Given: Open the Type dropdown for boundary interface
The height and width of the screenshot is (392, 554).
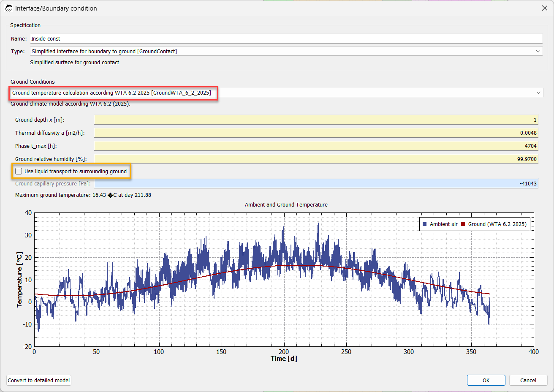Looking at the screenshot, I should click(286, 51).
